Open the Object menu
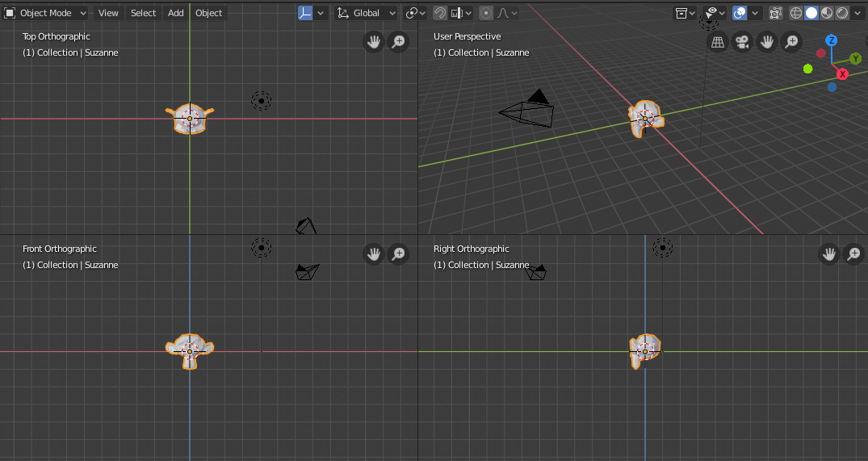868x461 pixels. coord(209,13)
